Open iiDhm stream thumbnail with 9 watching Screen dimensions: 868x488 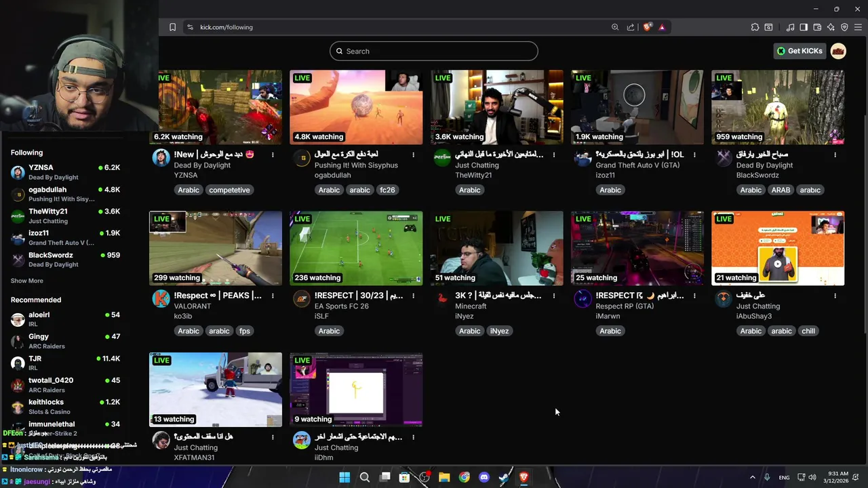[x=356, y=390]
